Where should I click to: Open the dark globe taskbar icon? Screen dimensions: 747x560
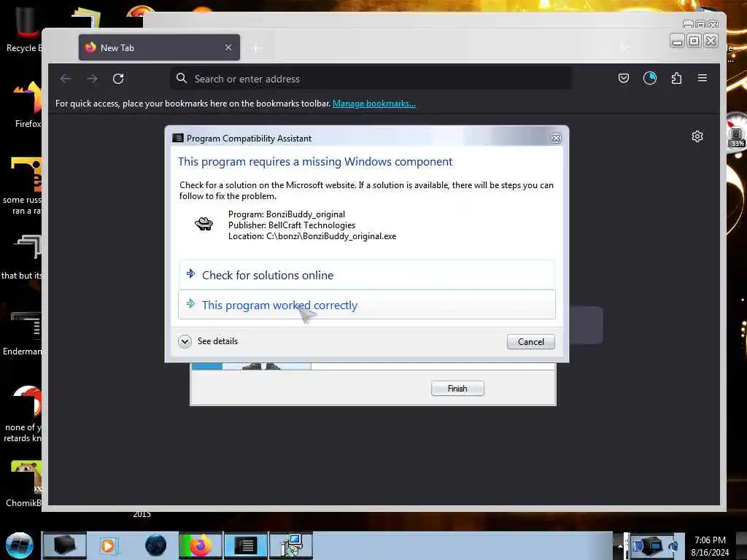click(156, 545)
